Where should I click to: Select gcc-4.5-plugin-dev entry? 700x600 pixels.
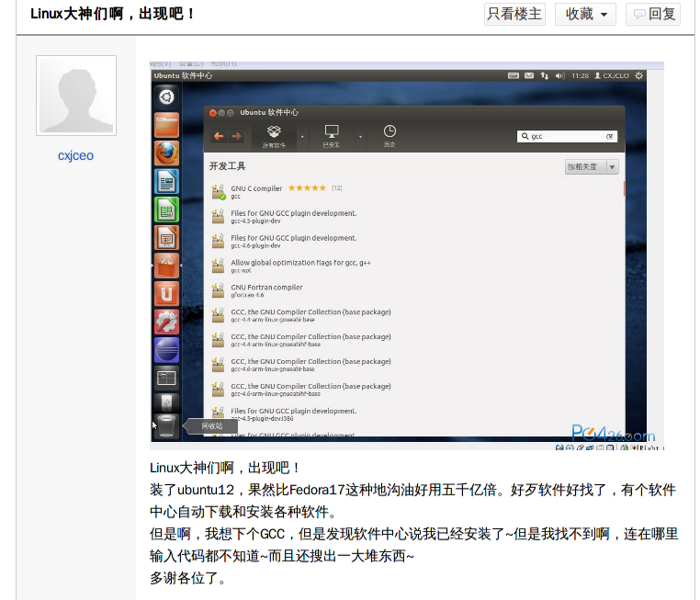(415, 217)
